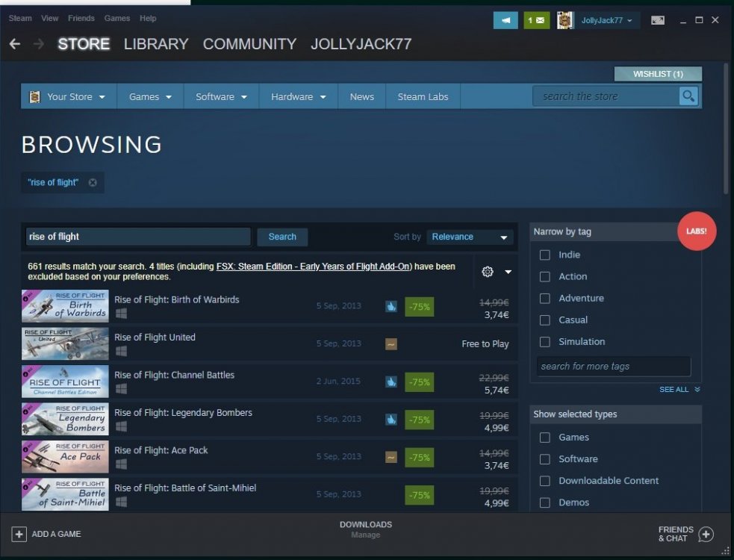Open the LIBRARY tab

pyautogui.click(x=156, y=44)
